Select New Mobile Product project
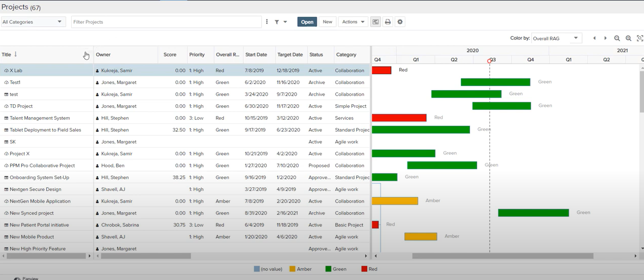 (32, 237)
